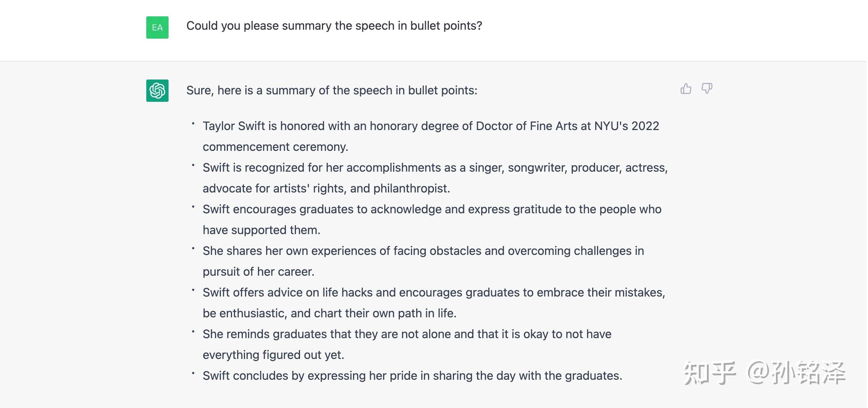Click the bullet reminding graduates they are not alone
868x408 pixels.
[x=407, y=344]
